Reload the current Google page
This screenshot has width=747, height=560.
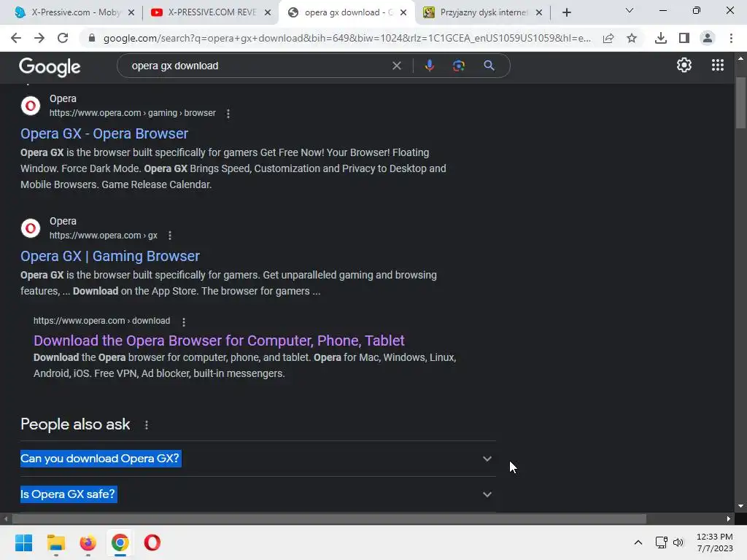63,38
